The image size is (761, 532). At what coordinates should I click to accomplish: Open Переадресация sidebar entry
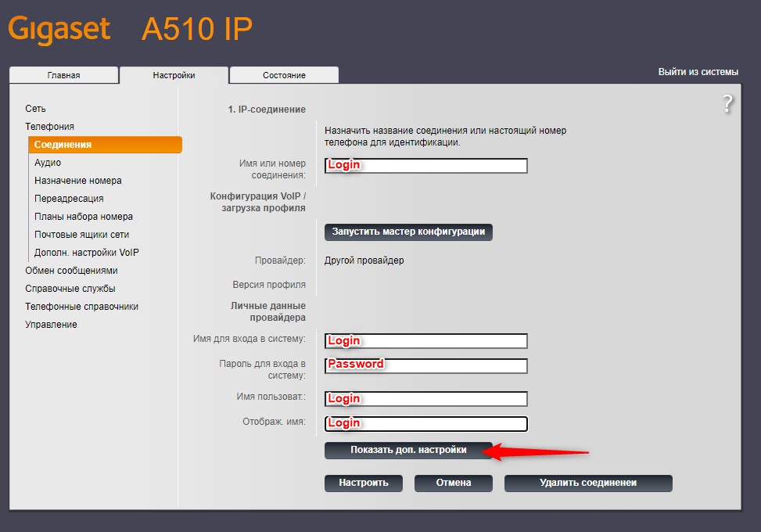(69, 199)
